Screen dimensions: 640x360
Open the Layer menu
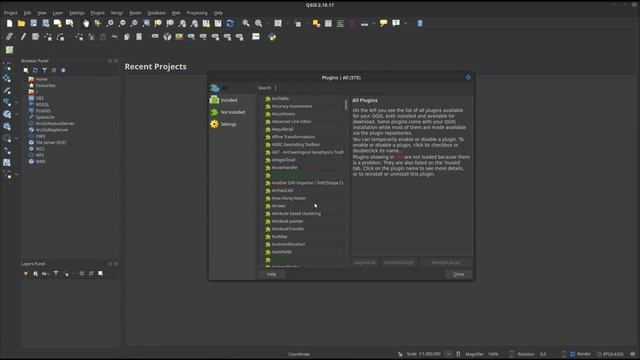pyautogui.click(x=58, y=13)
